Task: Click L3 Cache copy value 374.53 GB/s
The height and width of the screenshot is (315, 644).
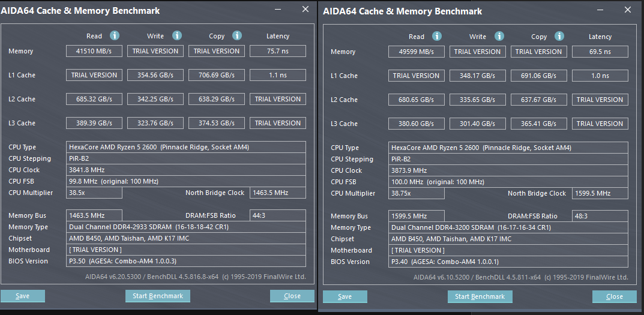Action: point(217,123)
